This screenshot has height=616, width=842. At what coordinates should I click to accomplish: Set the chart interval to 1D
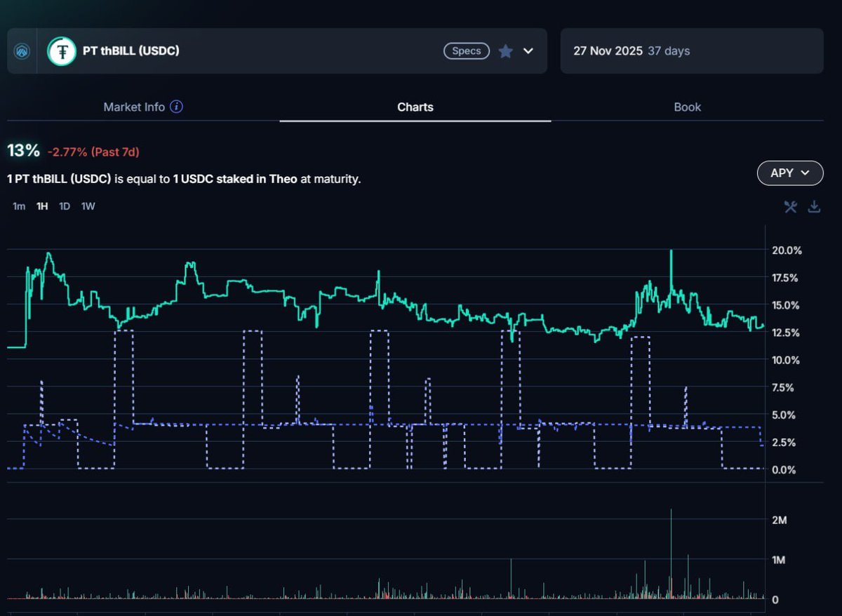click(65, 207)
